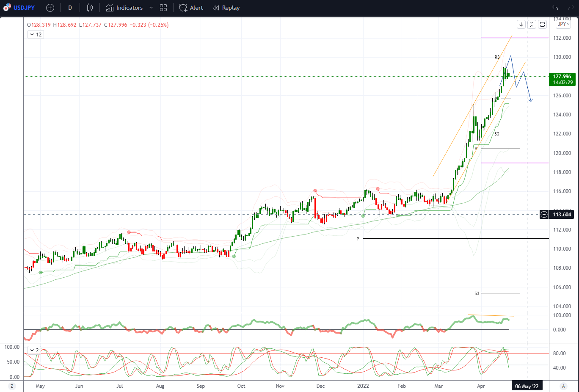Open the candlestick chart type menu
Viewport: 579px width, 392px height.
click(x=90, y=8)
